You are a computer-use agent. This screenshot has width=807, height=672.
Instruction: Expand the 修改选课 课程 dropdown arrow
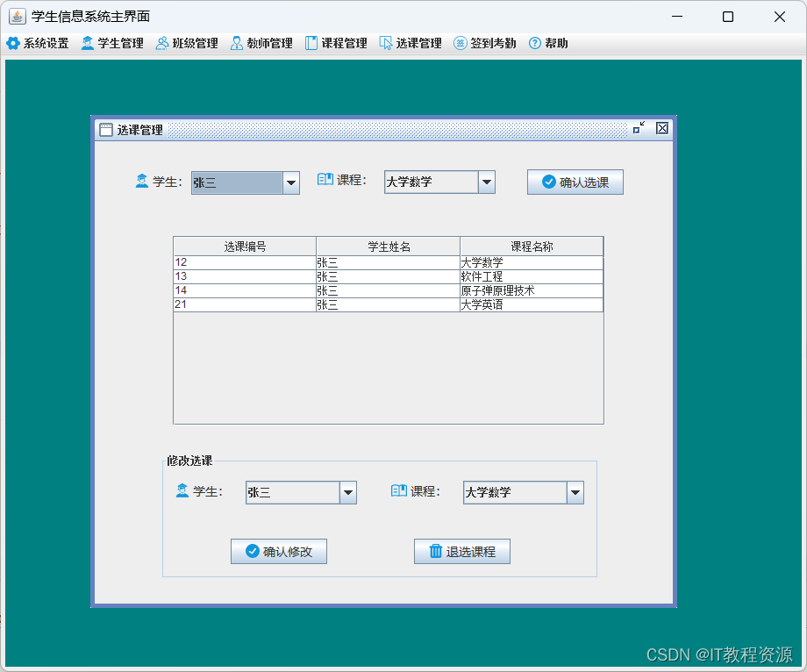(575, 492)
